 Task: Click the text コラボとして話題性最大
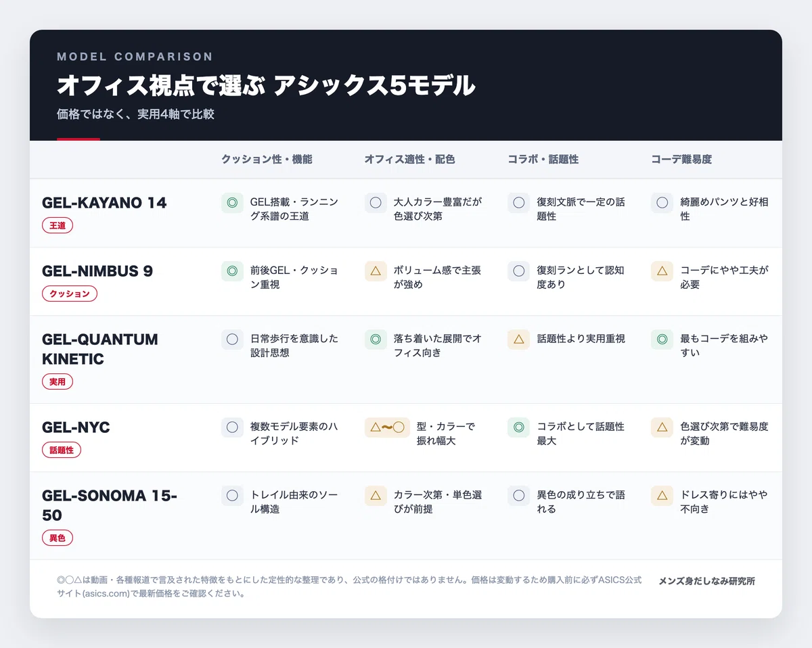pyautogui.click(x=581, y=434)
